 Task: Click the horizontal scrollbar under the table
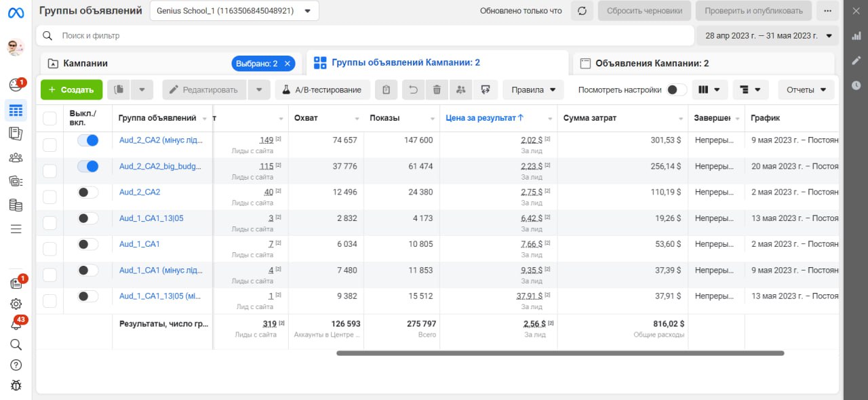[560, 353]
